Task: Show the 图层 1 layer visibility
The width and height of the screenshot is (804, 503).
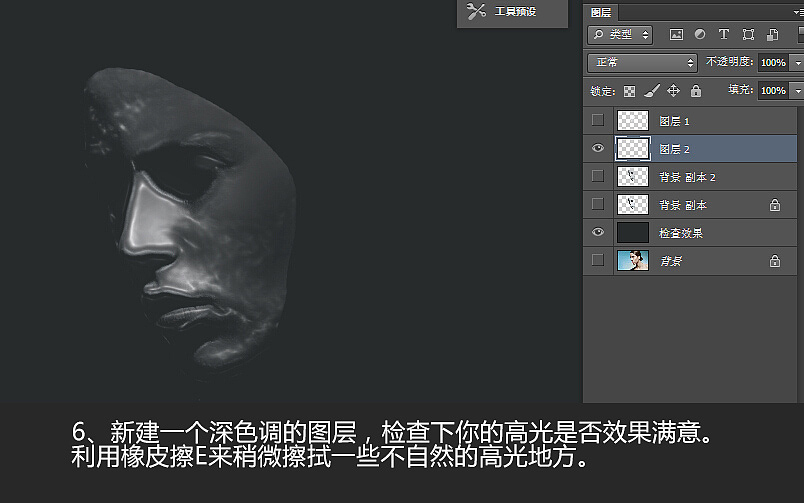Action: [x=597, y=120]
